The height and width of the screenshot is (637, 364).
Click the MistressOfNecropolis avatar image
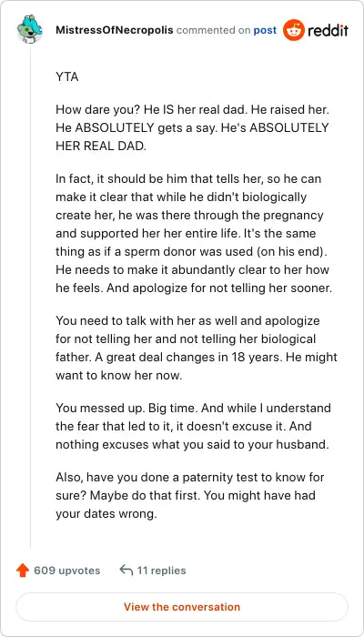coord(30,30)
